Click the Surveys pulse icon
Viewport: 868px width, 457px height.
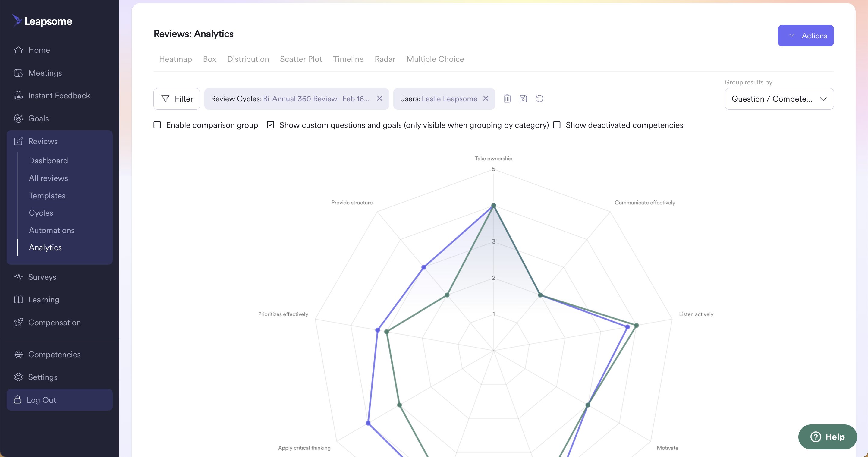(x=18, y=277)
